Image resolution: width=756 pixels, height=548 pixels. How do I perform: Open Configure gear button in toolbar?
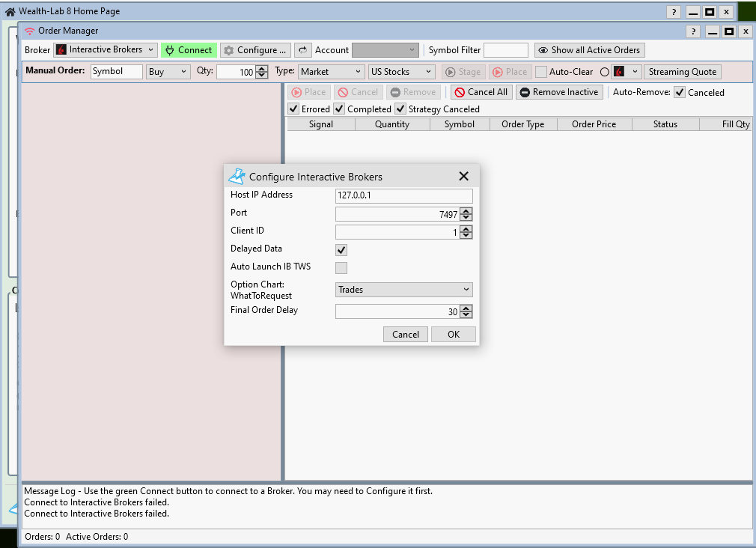pos(255,50)
